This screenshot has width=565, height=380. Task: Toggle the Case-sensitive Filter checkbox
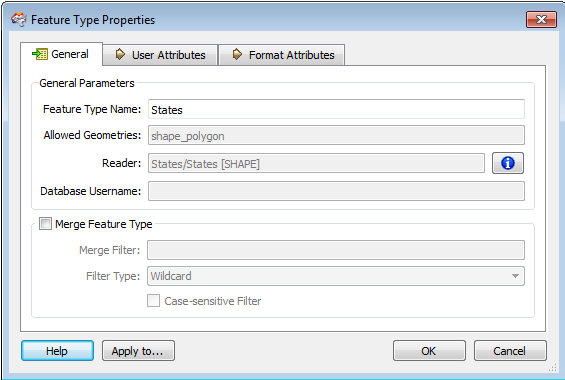click(154, 301)
